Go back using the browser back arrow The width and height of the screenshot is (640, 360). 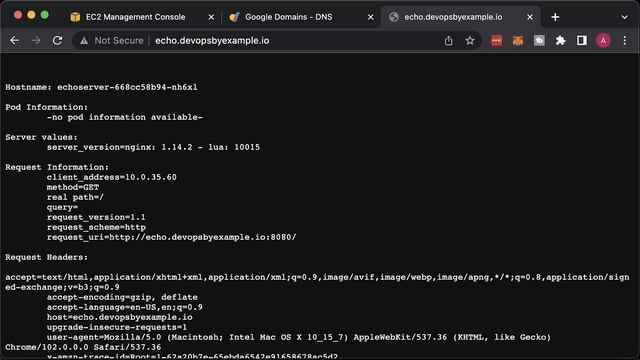(x=15, y=40)
